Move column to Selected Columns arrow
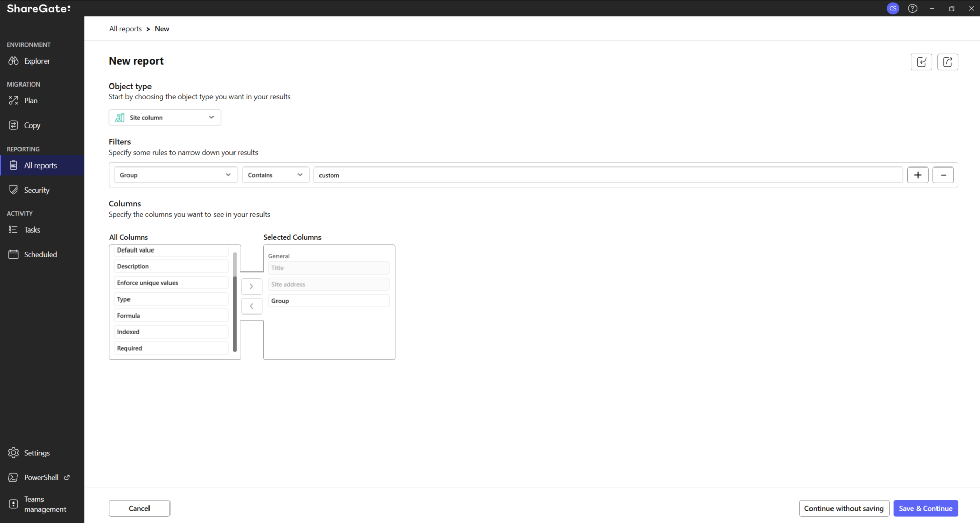This screenshot has width=980, height=523. (251, 286)
